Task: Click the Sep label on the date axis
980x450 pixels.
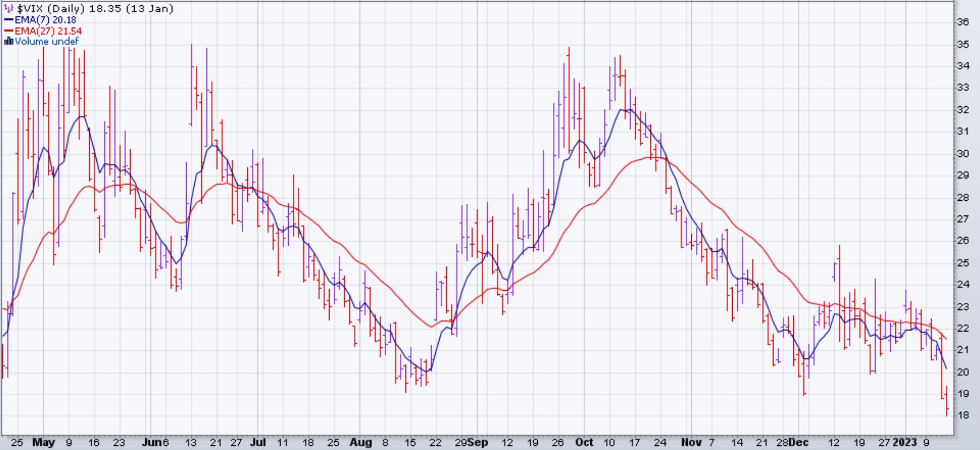Action: coord(478,442)
